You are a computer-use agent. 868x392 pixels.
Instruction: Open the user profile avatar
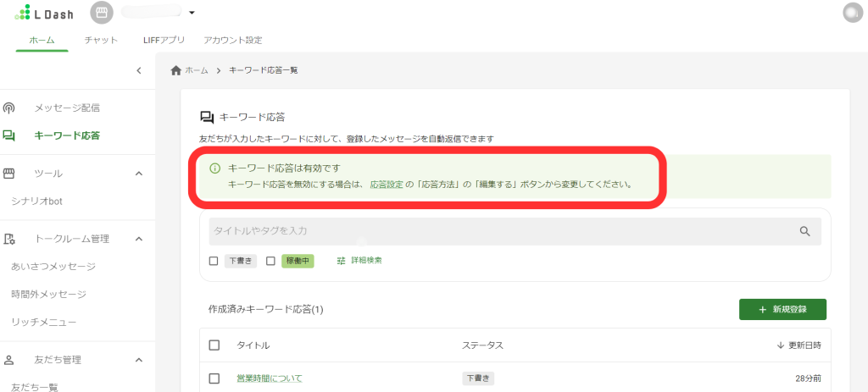tap(852, 13)
